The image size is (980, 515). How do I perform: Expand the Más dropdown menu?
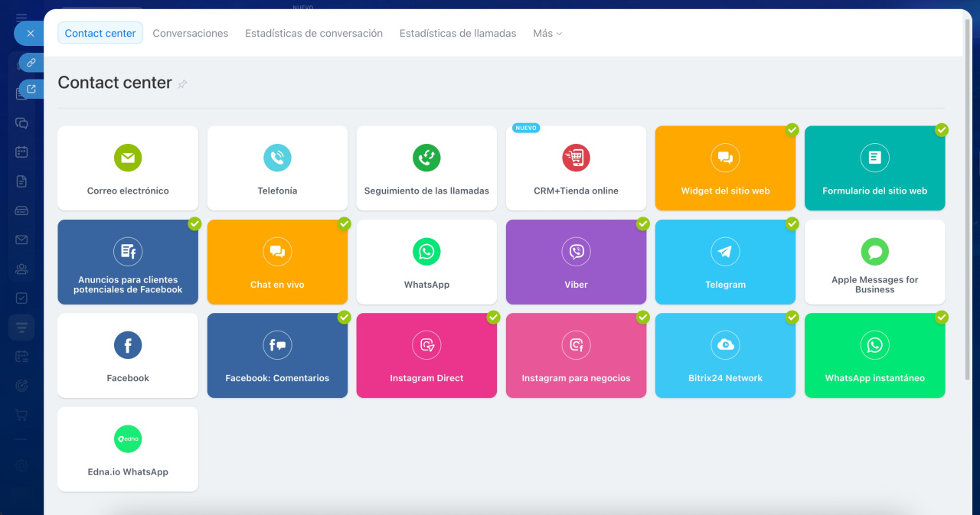[x=547, y=34]
